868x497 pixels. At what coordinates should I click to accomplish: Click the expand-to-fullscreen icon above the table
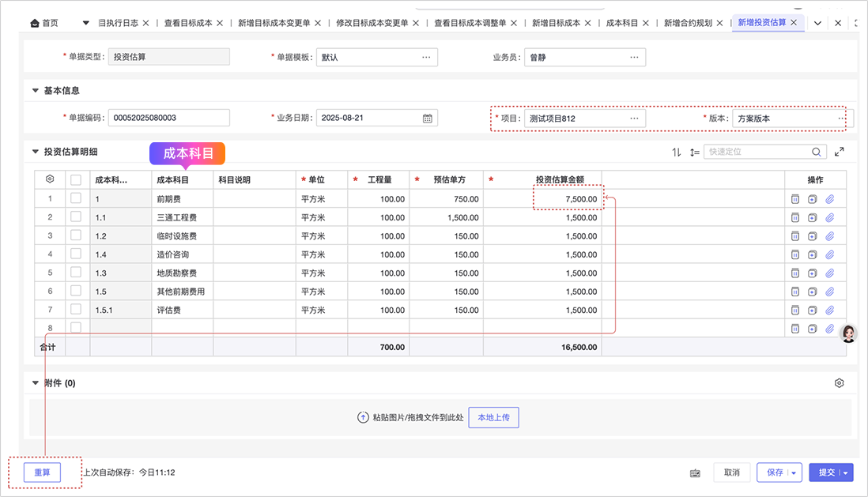840,152
